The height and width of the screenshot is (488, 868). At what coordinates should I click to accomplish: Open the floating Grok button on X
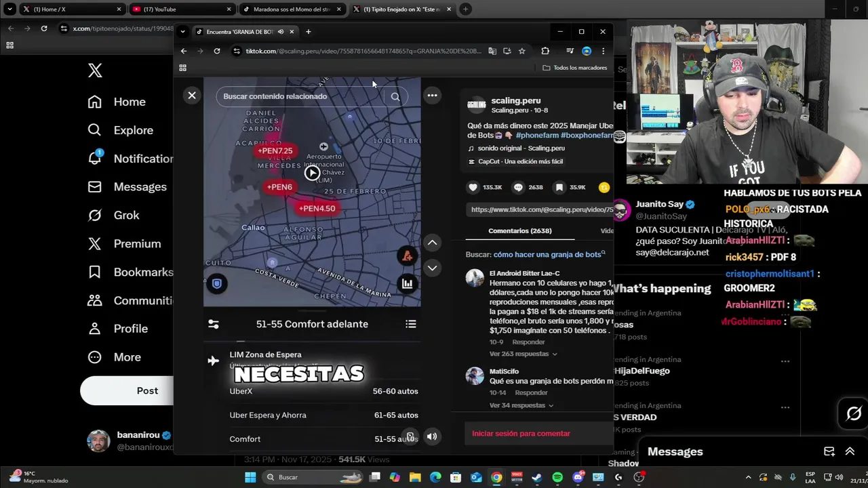[854, 413]
